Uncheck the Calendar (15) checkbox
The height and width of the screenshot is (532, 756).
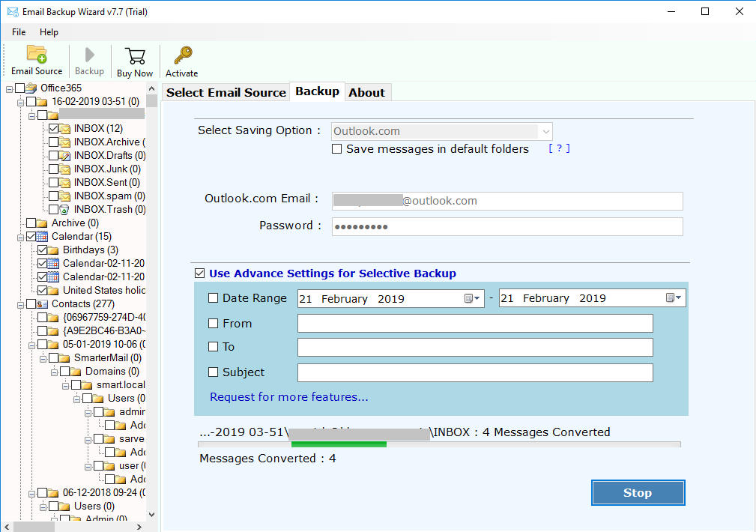tap(31, 236)
